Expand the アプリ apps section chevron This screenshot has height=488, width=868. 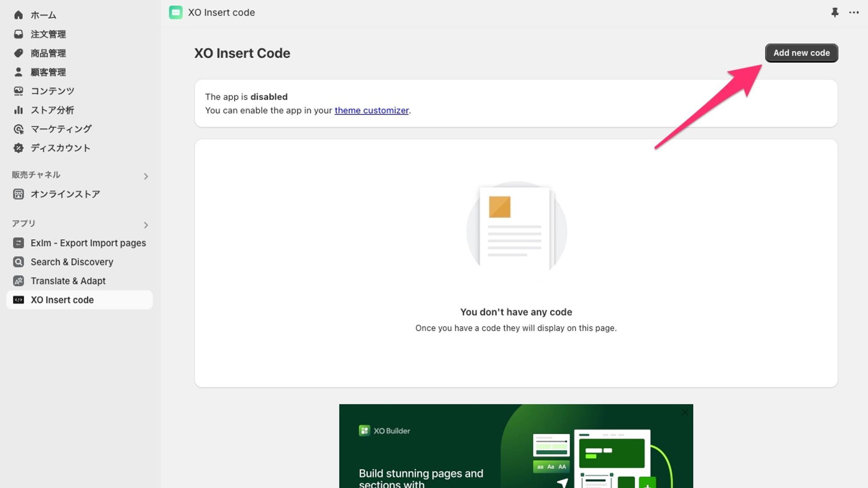pos(146,225)
